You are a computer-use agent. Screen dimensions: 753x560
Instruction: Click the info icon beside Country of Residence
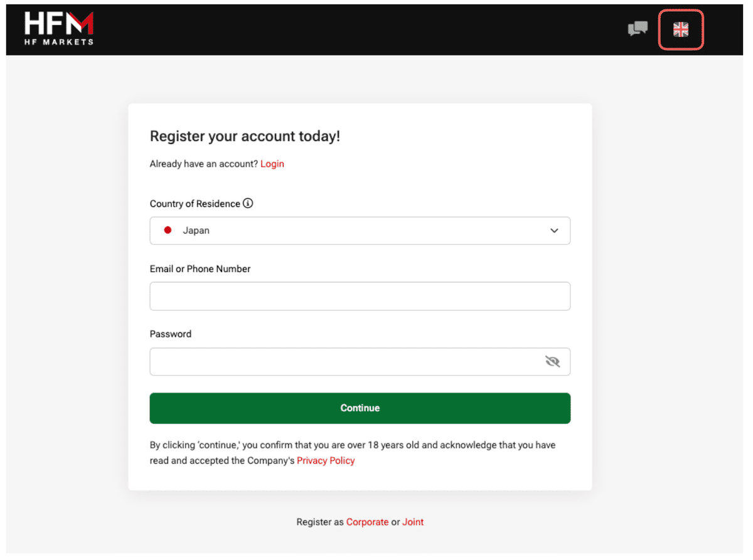point(248,203)
